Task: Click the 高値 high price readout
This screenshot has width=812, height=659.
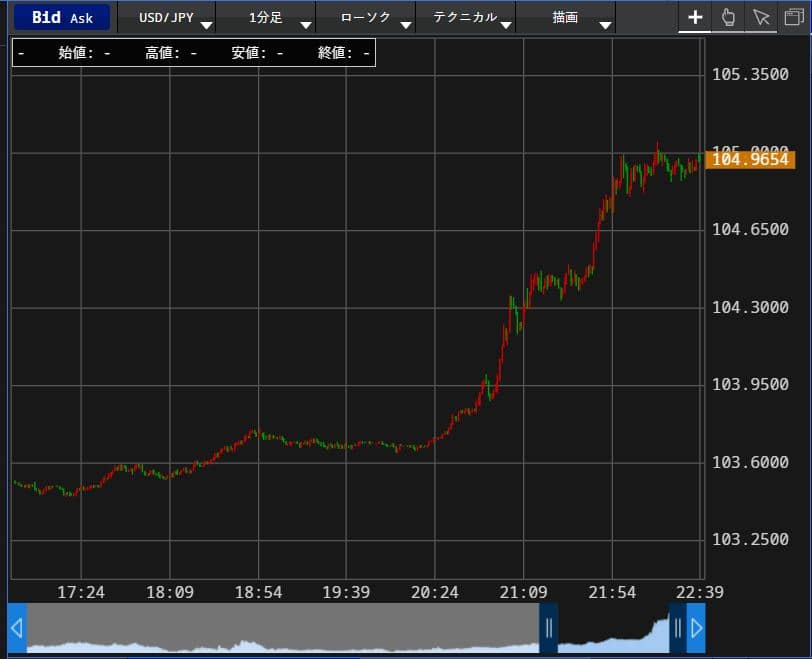Action: [171, 53]
